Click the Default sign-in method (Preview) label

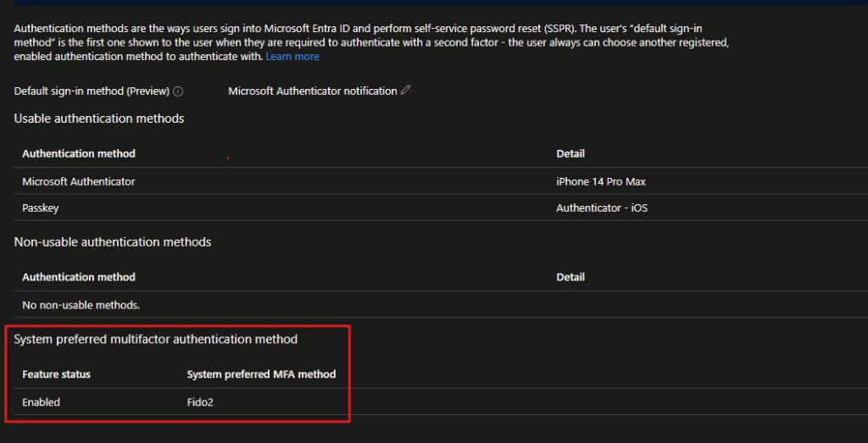[92, 91]
